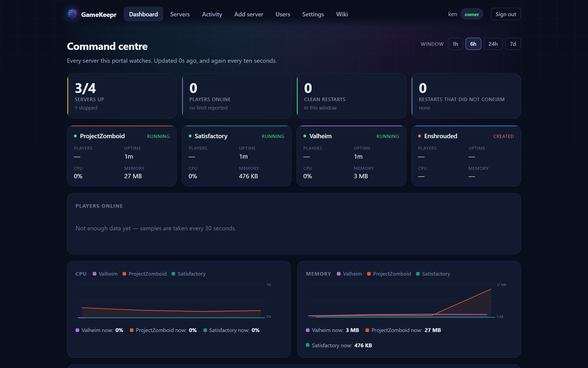
Task: Select the 6h window
Action: [x=473, y=44]
